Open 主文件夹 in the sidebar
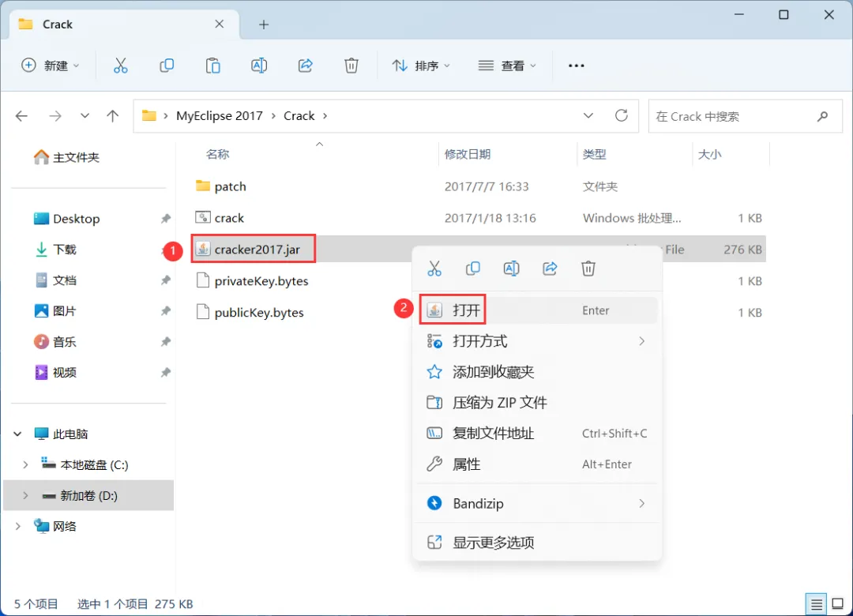The image size is (853, 616). coord(66,157)
